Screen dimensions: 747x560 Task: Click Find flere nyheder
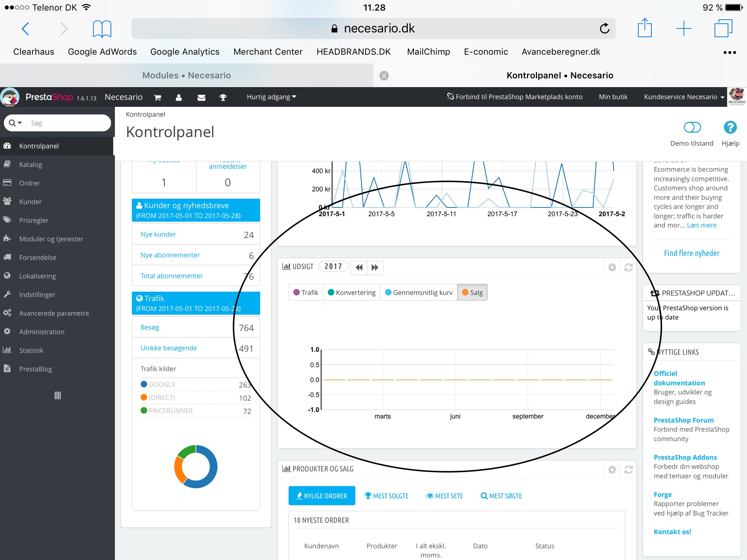pyautogui.click(x=692, y=253)
